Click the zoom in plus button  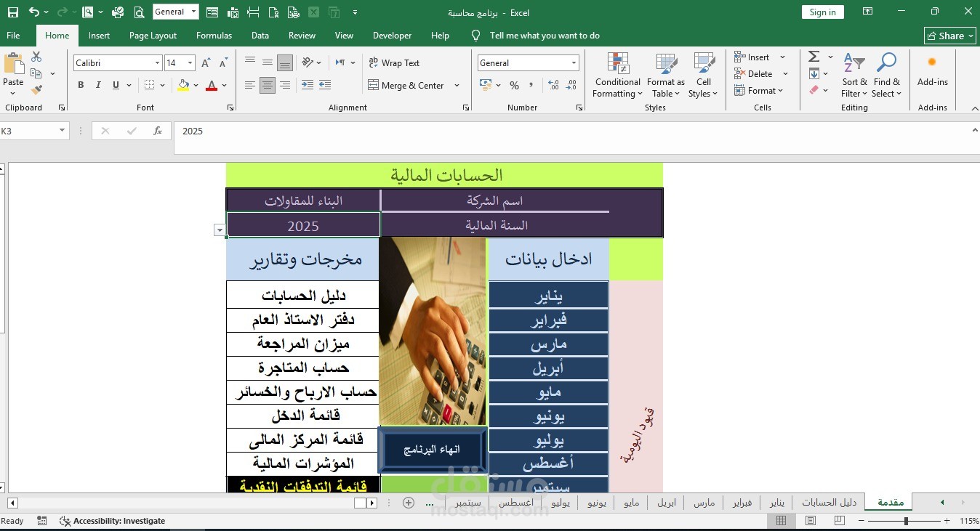coord(947,521)
